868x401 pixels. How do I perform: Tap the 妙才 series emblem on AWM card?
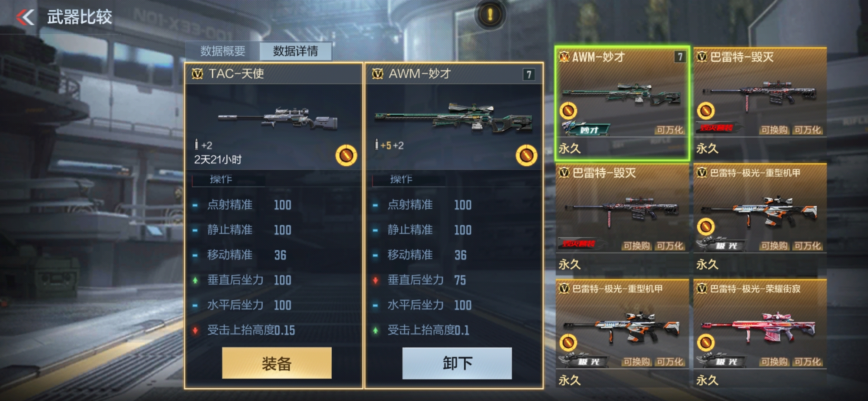586,129
